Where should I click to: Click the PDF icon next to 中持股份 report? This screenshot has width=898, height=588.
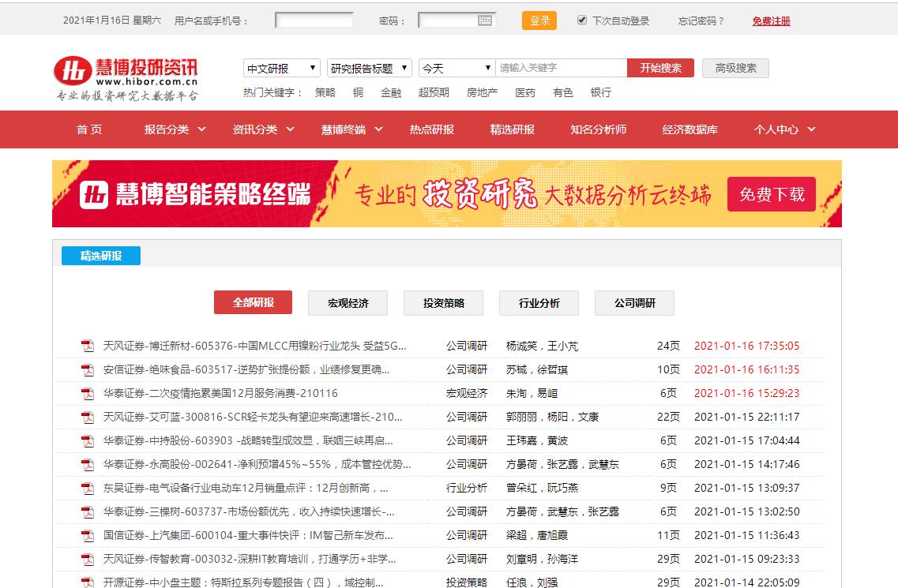[87, 440]
